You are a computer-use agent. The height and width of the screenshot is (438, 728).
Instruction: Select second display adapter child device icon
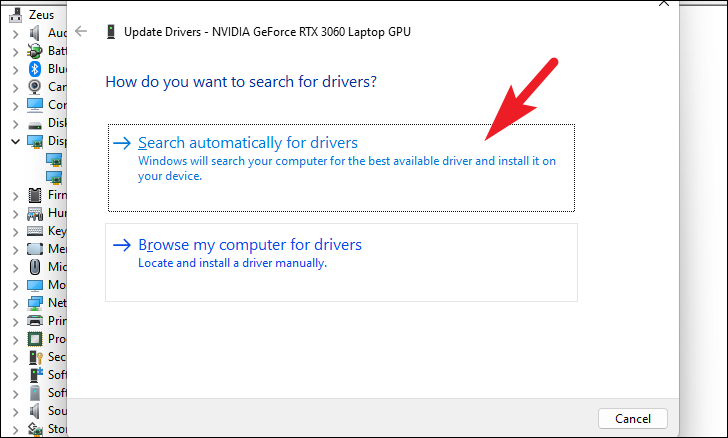point(54,177)
